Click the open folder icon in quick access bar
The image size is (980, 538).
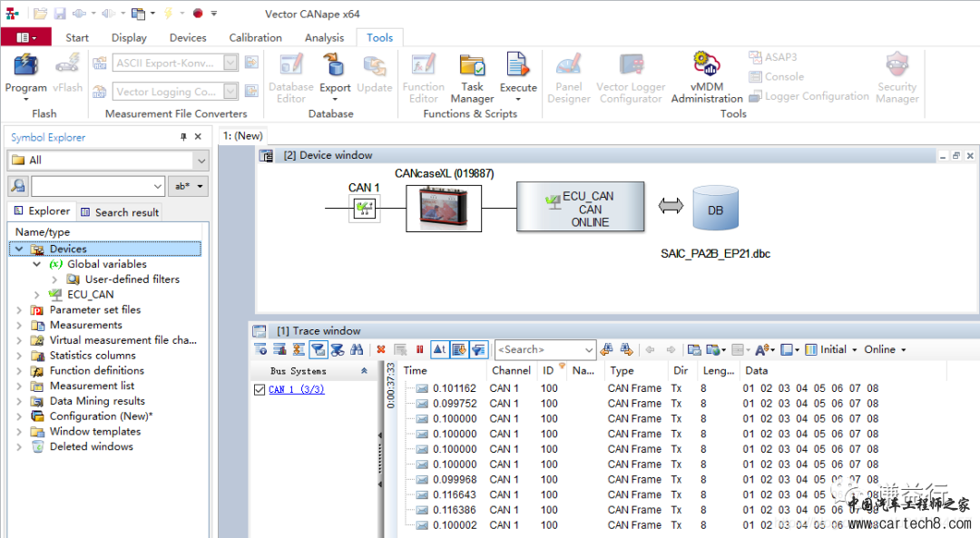pyautogui.click(x=41, y=13)
